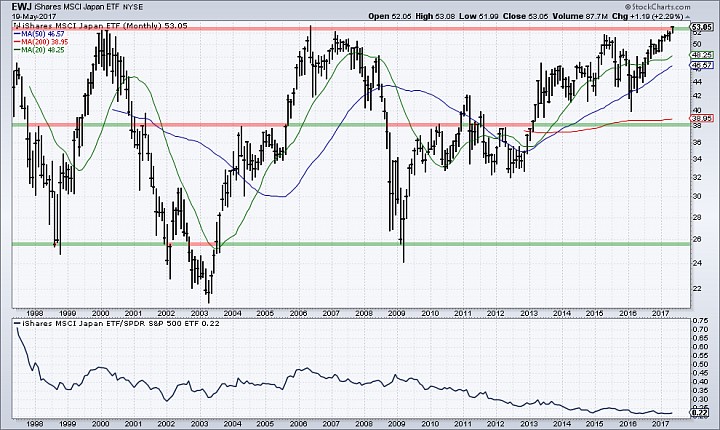
Task: Click the Volume 87.7M value
Action: 579,16
